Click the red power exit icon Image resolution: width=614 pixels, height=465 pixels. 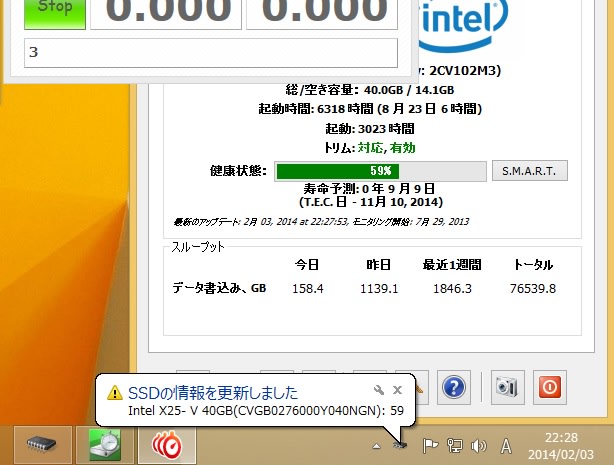coord(550,387)
